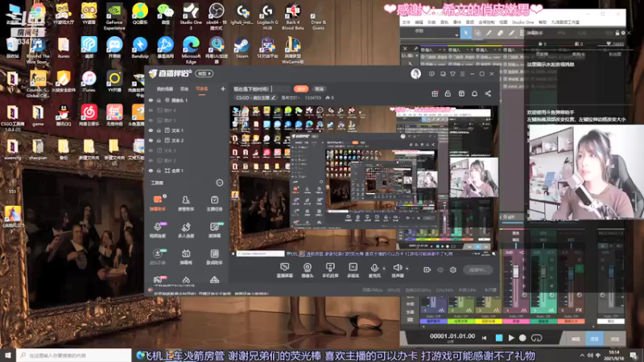Open the 读弹幕 read danmaku tool
The height and width of the screenshot is (362, 644).
(214, 230)
